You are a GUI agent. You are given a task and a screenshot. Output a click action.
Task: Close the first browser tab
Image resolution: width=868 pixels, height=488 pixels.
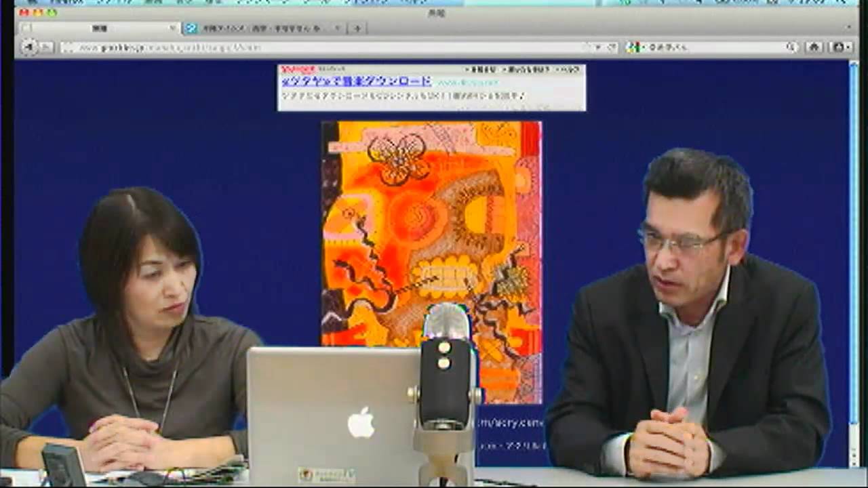(x=172, y=28)
